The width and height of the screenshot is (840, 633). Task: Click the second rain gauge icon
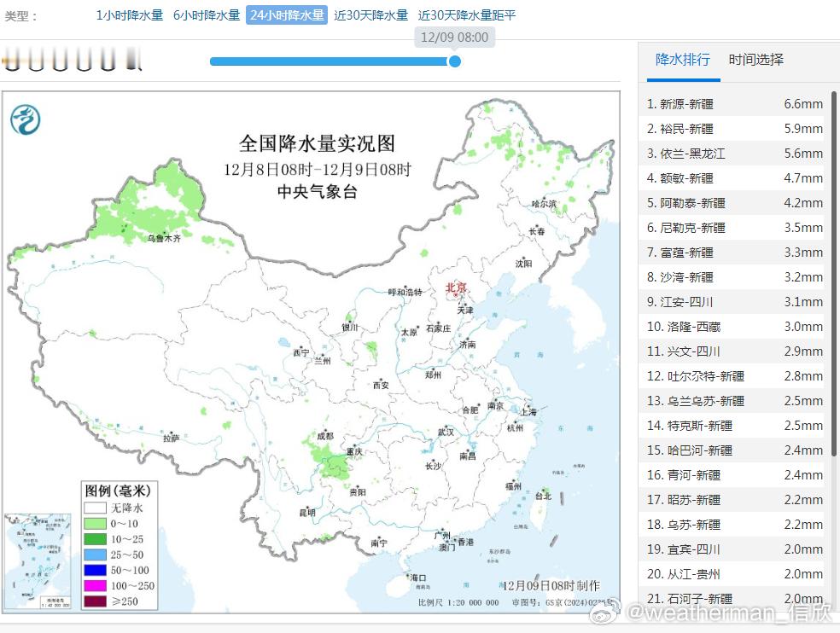click(36, 61)
